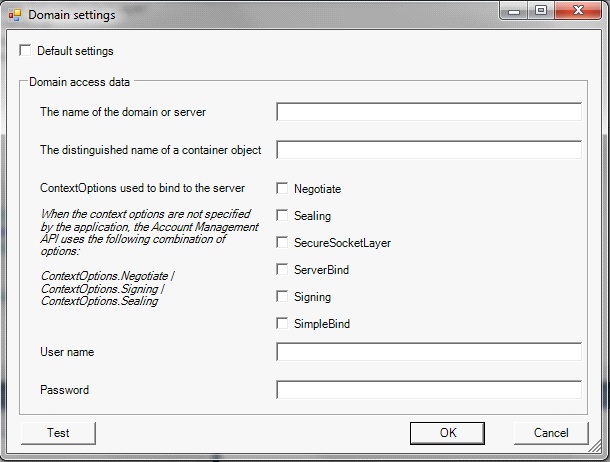
Task: Click the 'The distinguished name of a container object' label
Action: (151, 150)
